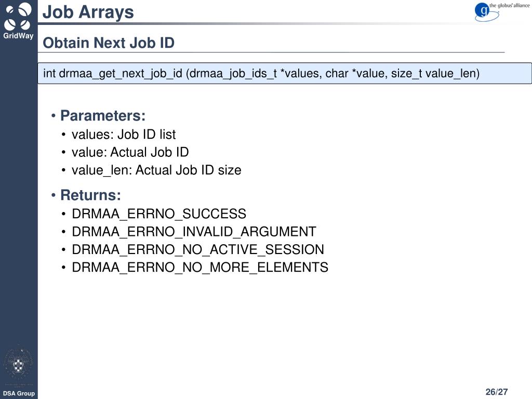The width and height of the screenshot is (532, 399).
Task: Click the bullet before Parameters
Action: tap(54, 116)
